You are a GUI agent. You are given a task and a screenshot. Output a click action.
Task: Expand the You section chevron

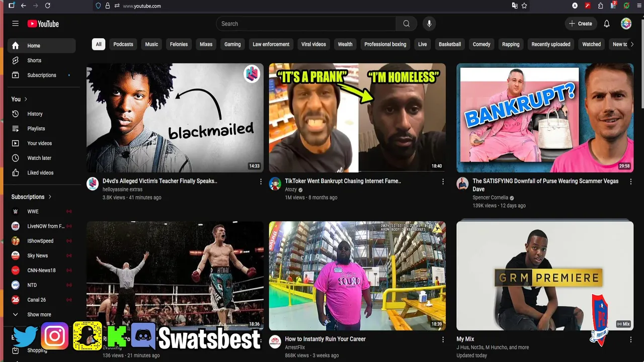pyautogui.click(x=26, y=99)
